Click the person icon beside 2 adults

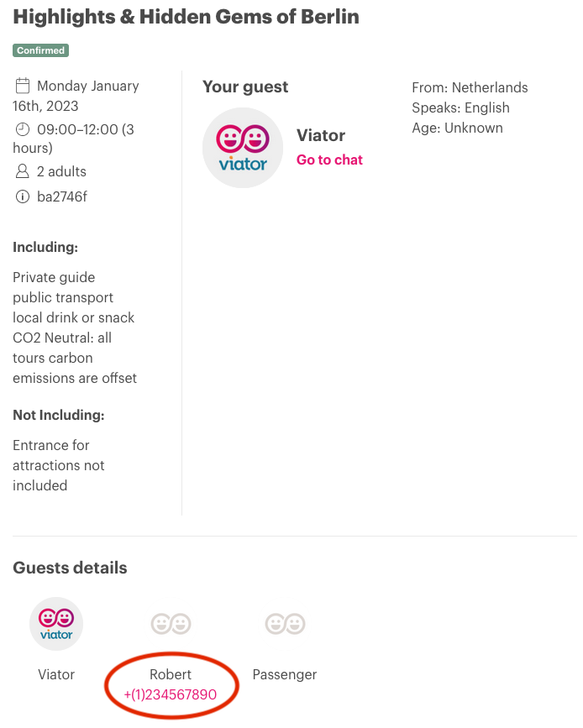pos(23,171)
